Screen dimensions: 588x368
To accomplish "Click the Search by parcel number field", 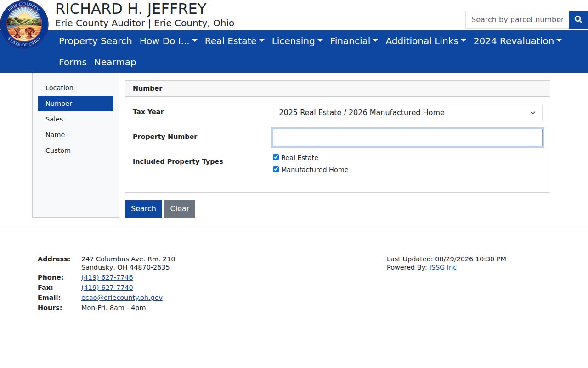I will coord(517,20).
